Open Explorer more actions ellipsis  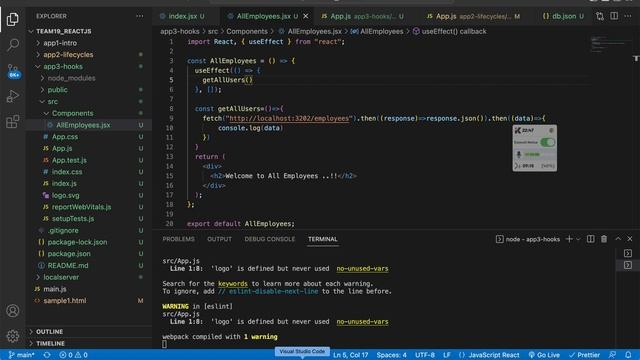[x=140, y=16]
